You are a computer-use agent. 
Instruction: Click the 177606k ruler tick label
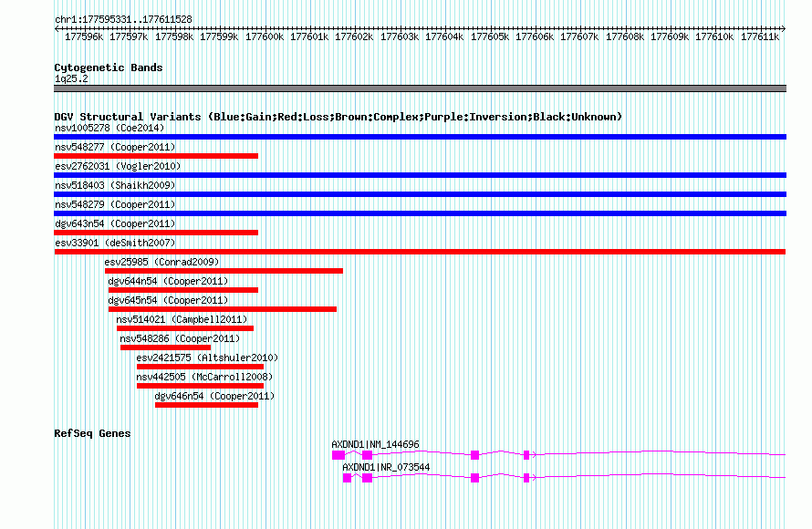click(x=535, y=36)
